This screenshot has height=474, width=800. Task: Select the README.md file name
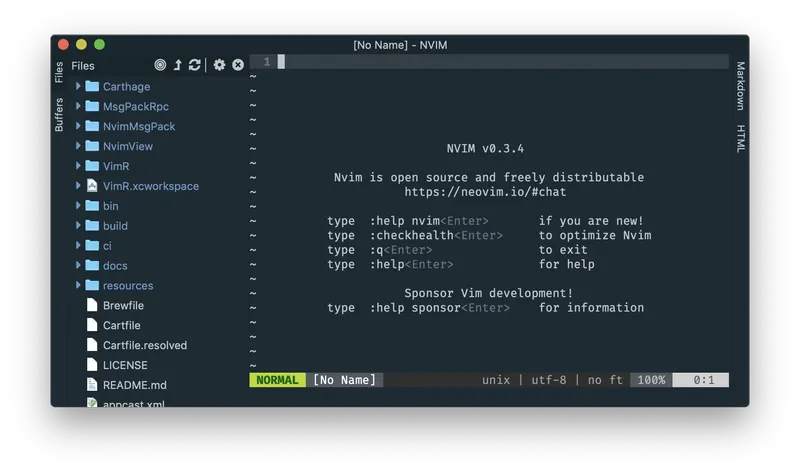[x=135, y=385]
